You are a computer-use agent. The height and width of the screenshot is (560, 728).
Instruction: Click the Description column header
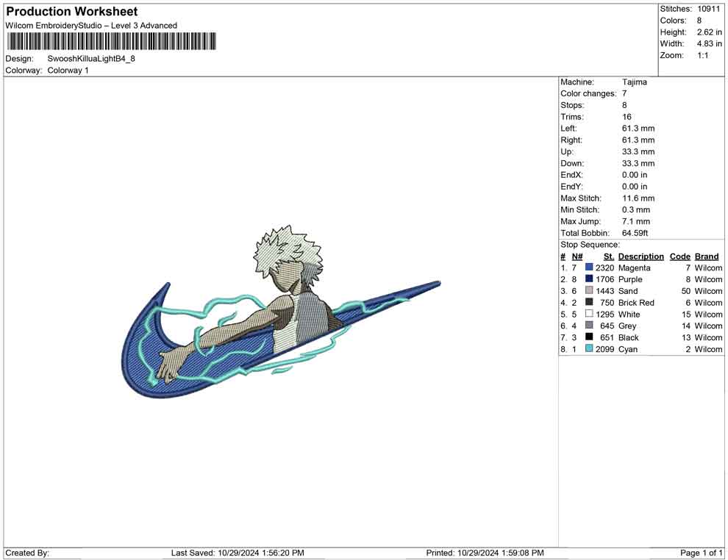[x=640, y=256]
